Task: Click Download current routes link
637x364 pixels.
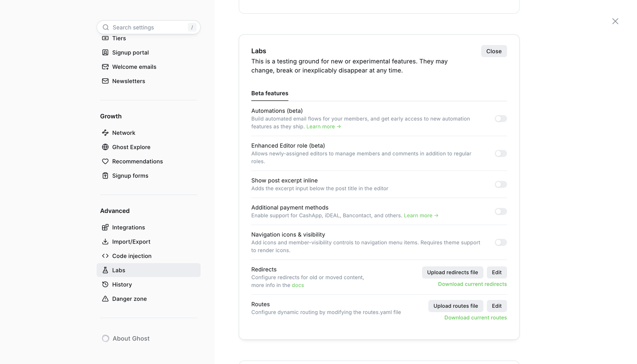Action: (476, 317)
